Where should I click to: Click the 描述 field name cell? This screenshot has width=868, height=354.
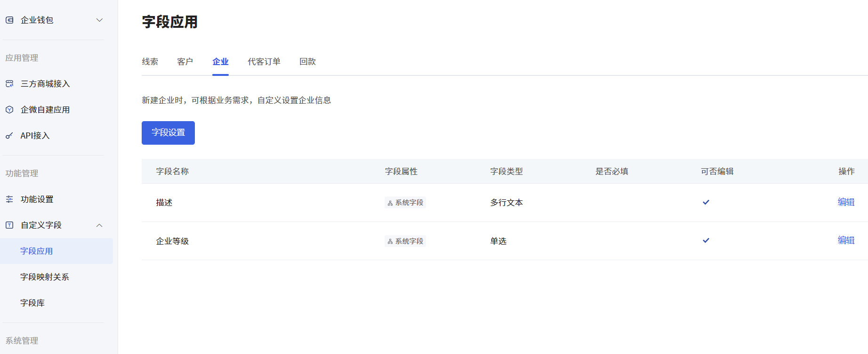(x=164, y=203)
